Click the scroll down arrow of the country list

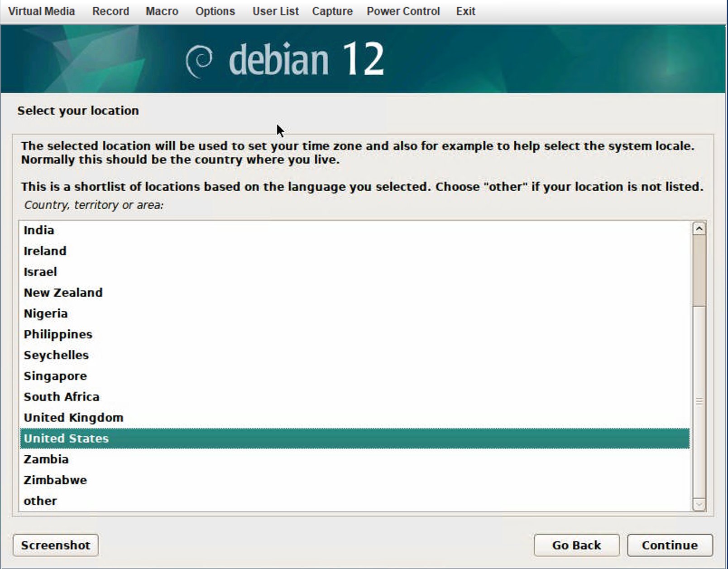(x=699, y=504)
